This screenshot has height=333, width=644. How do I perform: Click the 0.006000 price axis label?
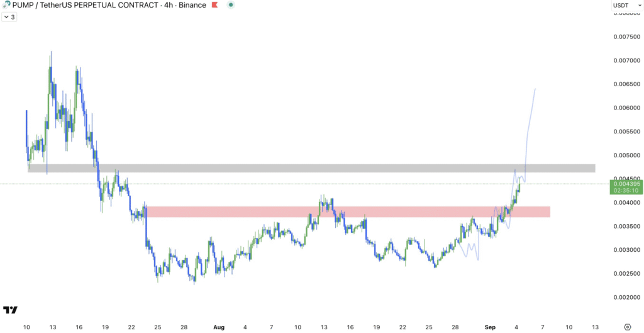(x=627, y=108)
